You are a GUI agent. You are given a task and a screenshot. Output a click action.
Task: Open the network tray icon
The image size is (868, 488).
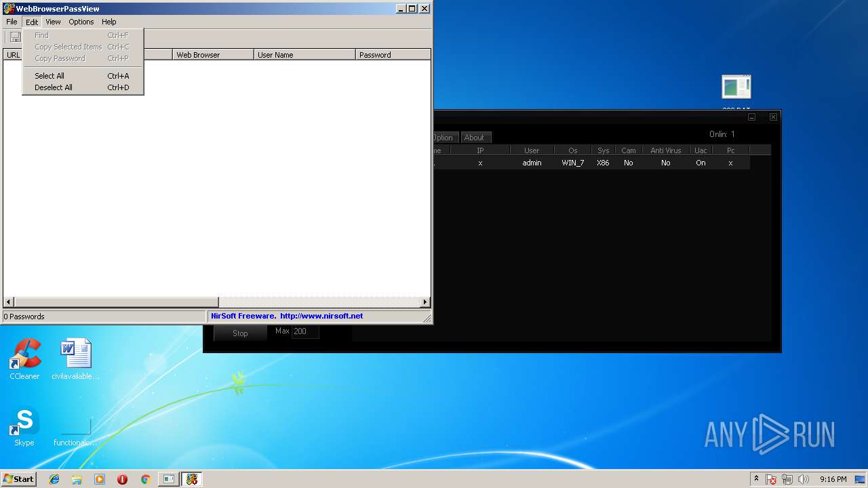point(787,479)
